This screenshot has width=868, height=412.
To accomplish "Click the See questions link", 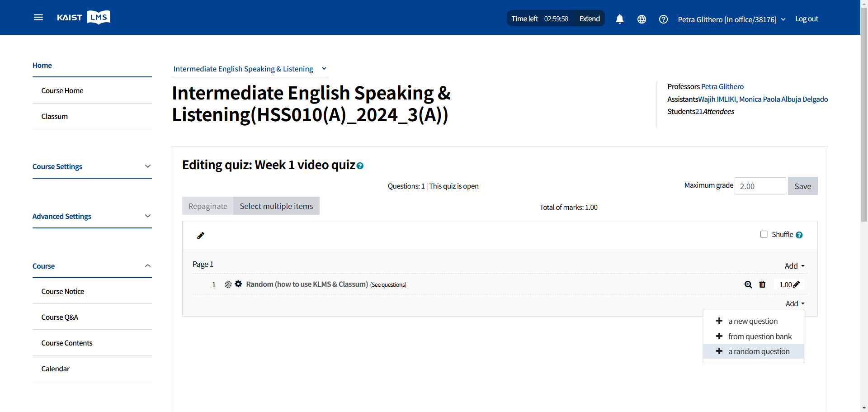I will pos(388,284).
